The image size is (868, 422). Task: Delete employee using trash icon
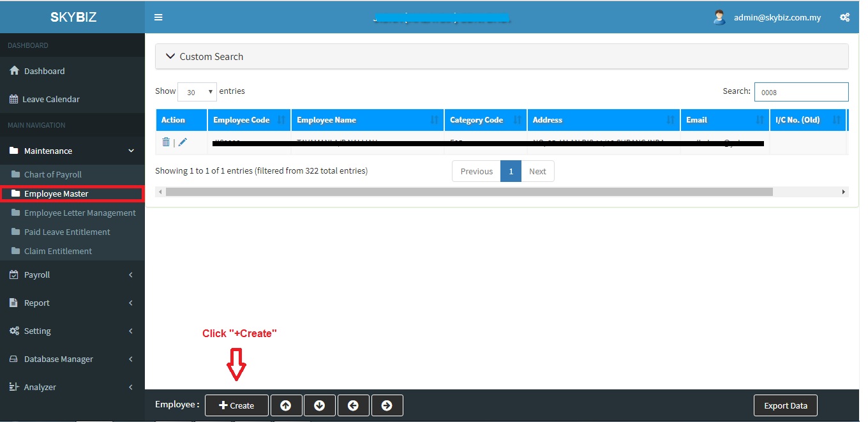point(166,142)
